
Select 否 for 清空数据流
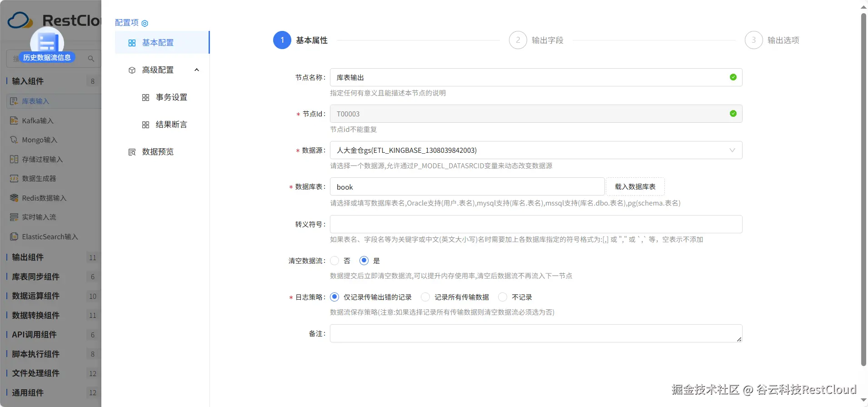334,261
